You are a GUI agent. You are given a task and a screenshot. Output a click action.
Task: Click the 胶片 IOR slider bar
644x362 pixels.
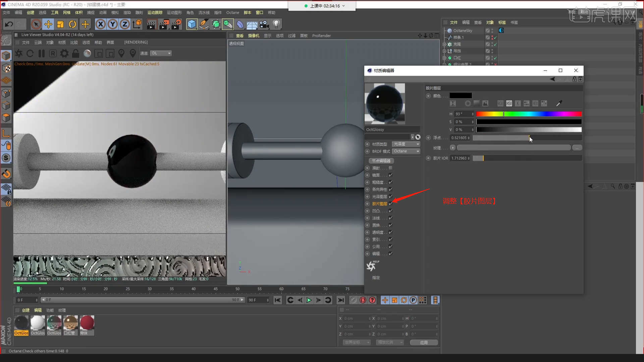click(527, 158)
